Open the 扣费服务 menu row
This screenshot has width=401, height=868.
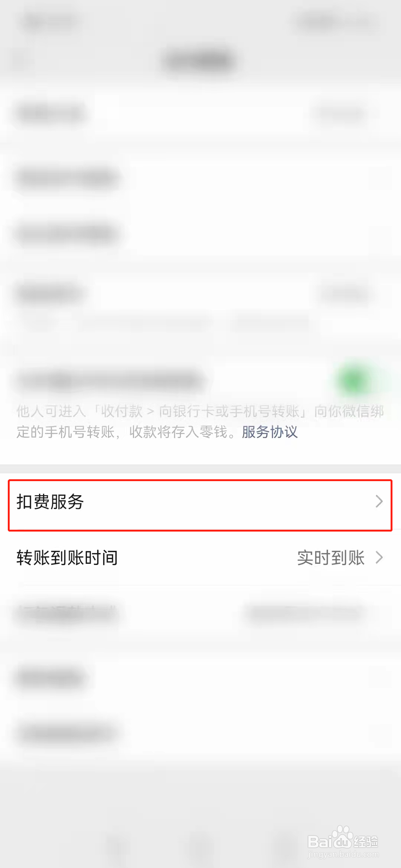tap(200, 502)
